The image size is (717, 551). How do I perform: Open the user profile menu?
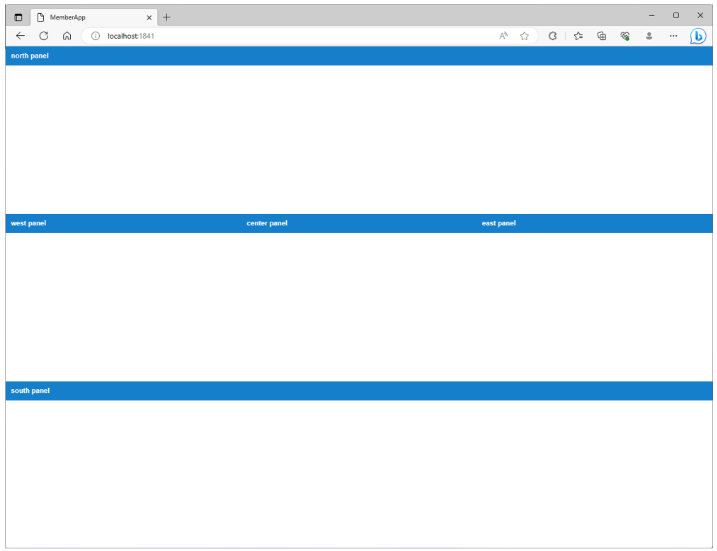[x=648, y=36]
